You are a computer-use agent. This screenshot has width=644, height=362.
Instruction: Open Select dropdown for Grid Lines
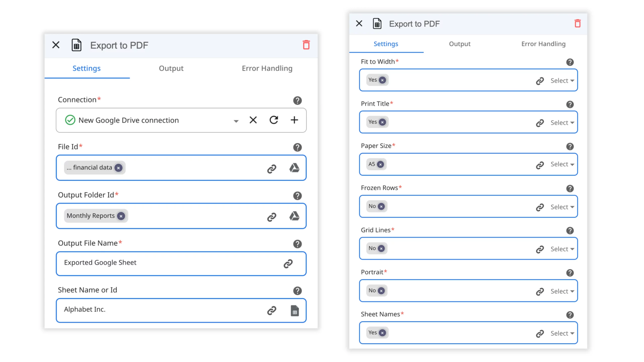pyautogui.click(x=562, y=249)
